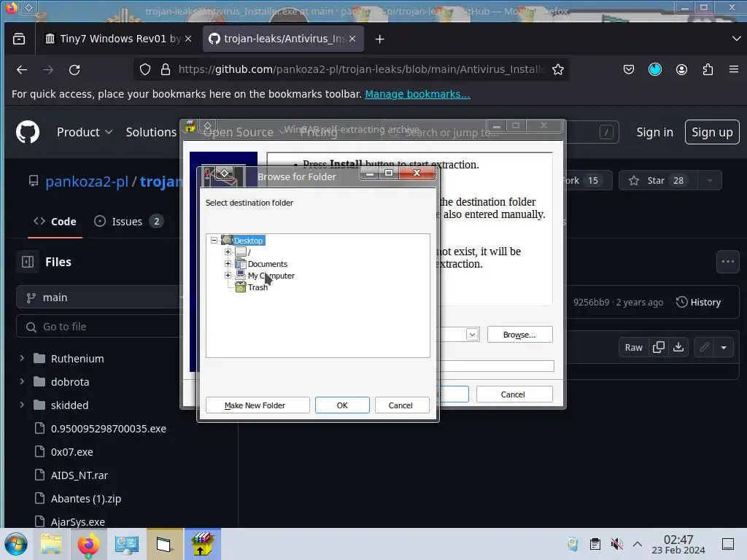Click the Firefox icon on the taskbar

click(88, 544)
